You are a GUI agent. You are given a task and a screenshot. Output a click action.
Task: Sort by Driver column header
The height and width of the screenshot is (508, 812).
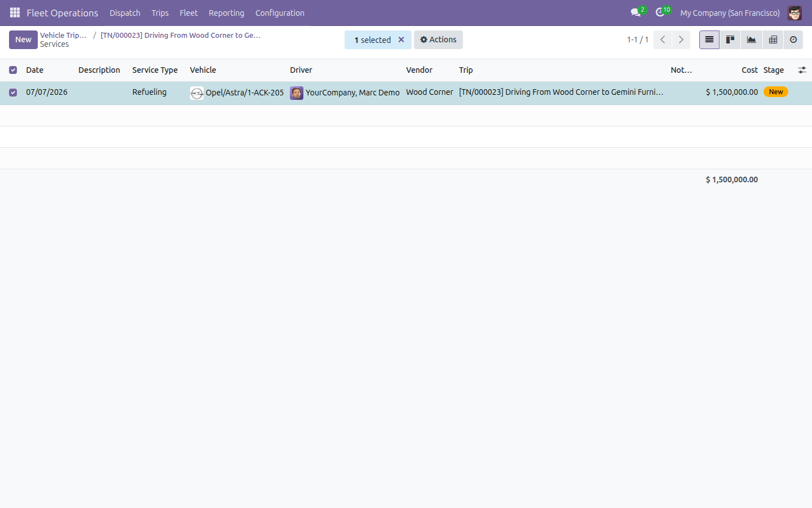pos(301,70)
